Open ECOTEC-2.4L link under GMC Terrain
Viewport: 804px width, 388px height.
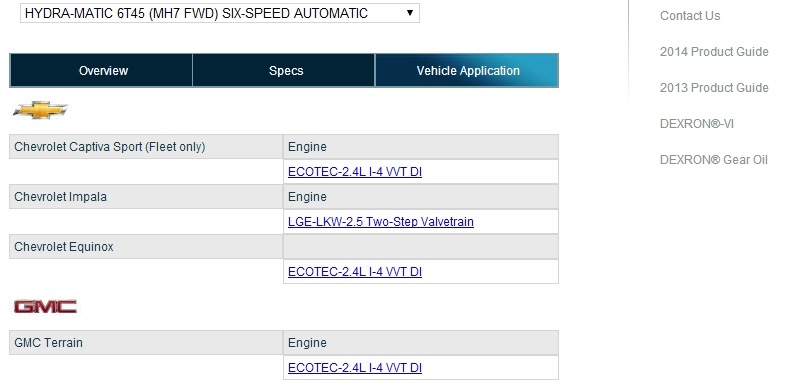(355, 367)
